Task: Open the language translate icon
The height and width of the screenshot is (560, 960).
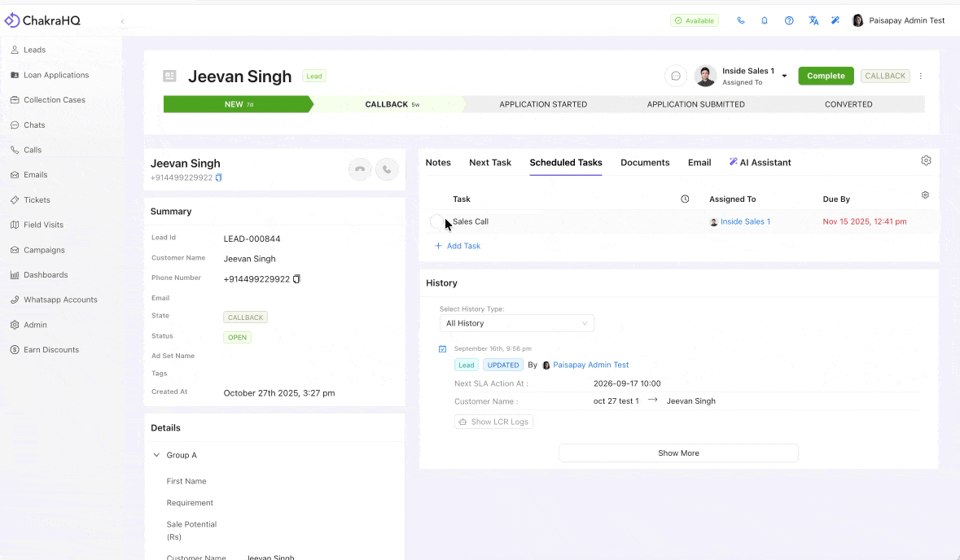Action: (x=813, y=20)
